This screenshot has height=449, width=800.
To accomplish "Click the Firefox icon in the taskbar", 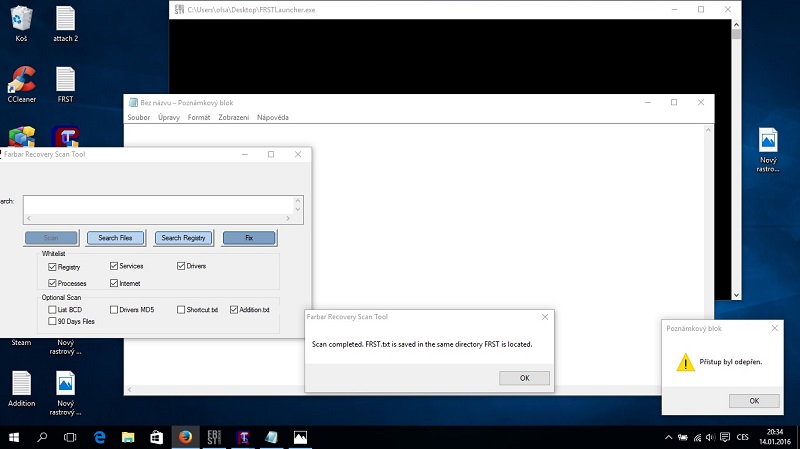I will [184, 437].
